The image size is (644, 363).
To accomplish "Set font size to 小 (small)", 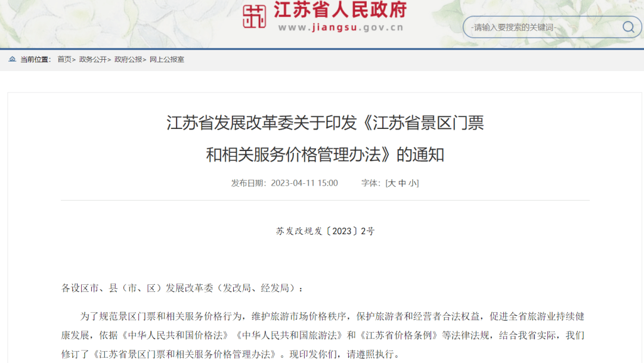I will 413,183.
